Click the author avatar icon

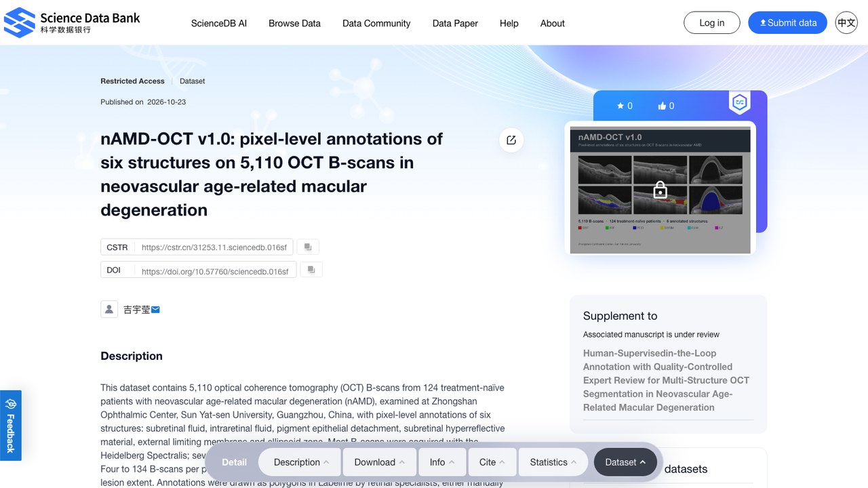click(x=109, y=310)
